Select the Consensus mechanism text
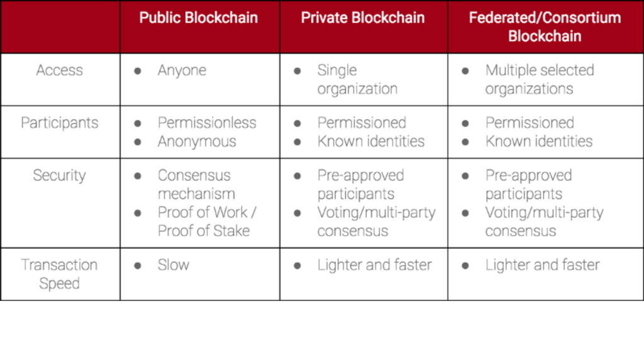Viewport: 644px width, 352px height. (x=196, y=185)
